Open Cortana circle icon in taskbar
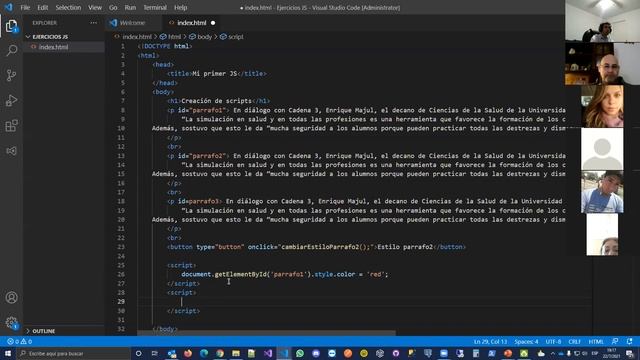 tap(138, 353)
